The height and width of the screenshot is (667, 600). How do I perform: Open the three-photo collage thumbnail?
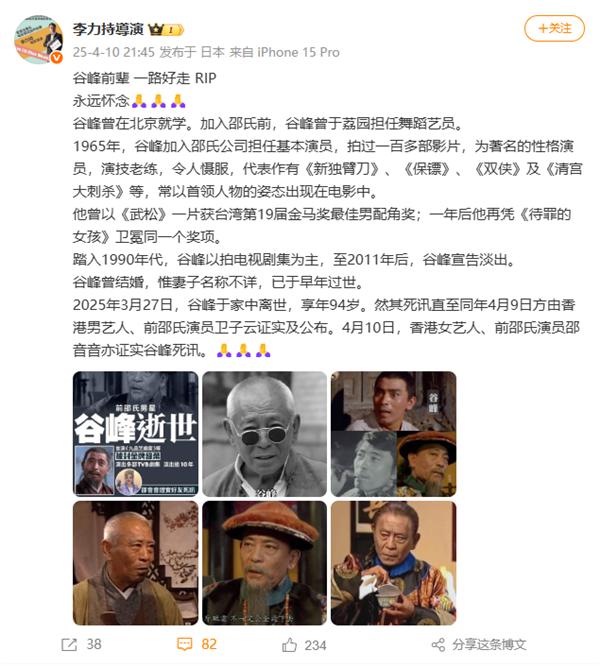click(x=394, y=433)
